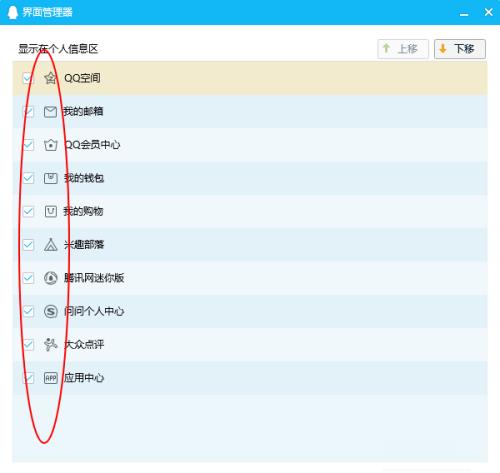Click the 上移 move up button
This screenshot has height=473, width=500.
coord(403,49)
